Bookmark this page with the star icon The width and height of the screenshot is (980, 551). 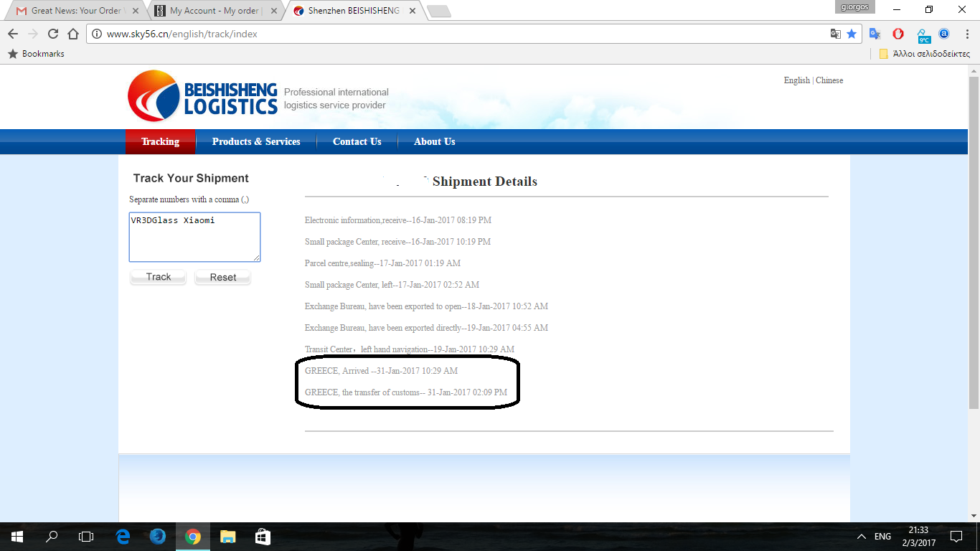coord(852,34)
